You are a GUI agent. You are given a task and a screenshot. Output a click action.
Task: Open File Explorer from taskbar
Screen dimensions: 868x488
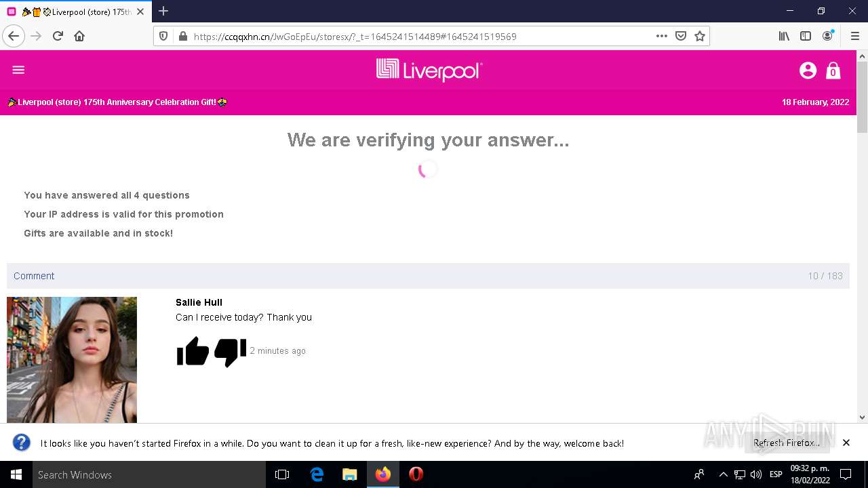(350, 474)
